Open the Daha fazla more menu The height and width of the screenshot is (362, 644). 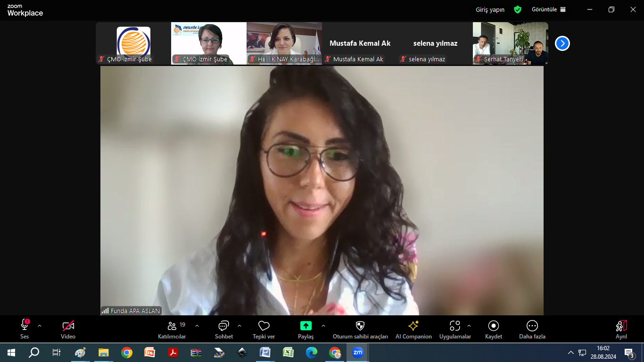(532, 326)
